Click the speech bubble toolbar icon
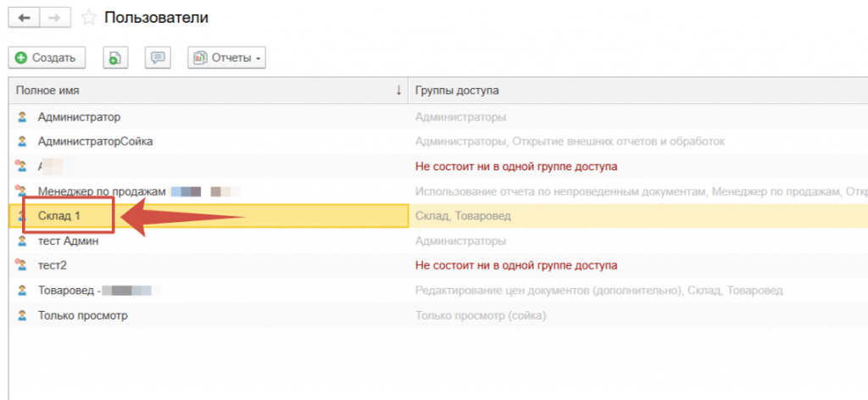Image resolution: width=868 pixels, height=400 pixels. pyautogui.click(x=158, y=58)
